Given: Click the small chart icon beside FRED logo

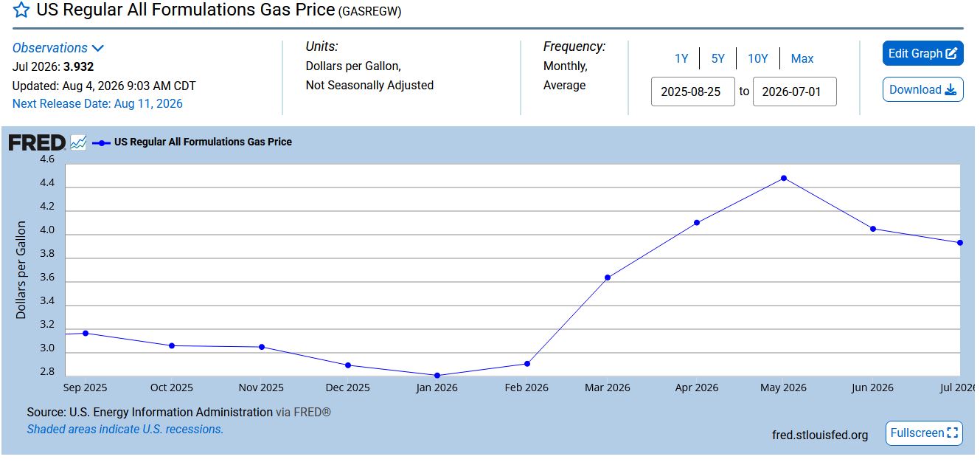Looking at the screenshot, I should 78,142.
